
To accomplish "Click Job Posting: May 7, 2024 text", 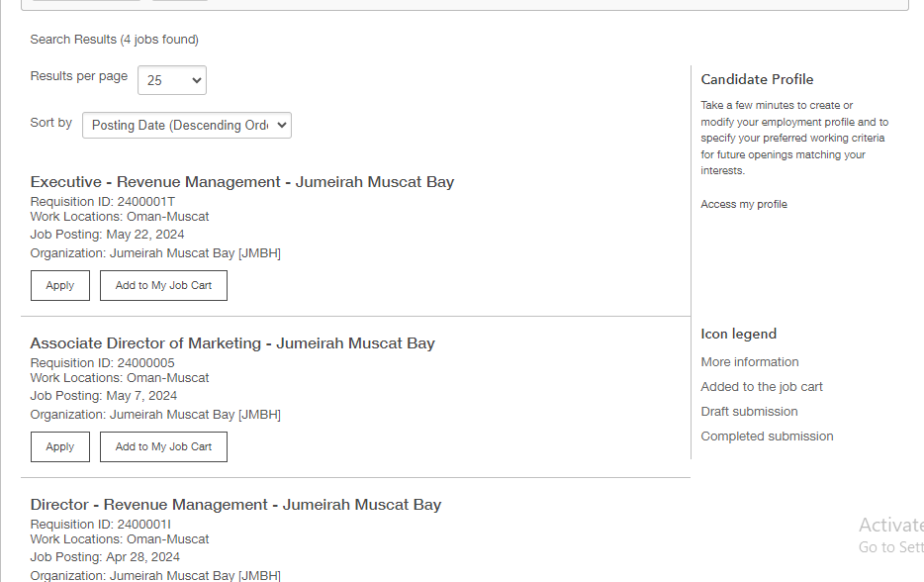I will coord(104,396).
